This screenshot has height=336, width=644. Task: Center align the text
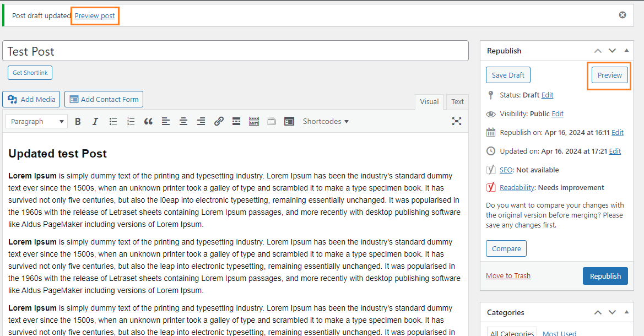point(183,122)
